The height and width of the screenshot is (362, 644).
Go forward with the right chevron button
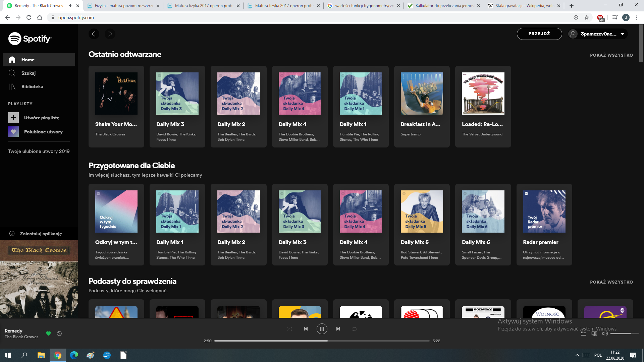110,34
